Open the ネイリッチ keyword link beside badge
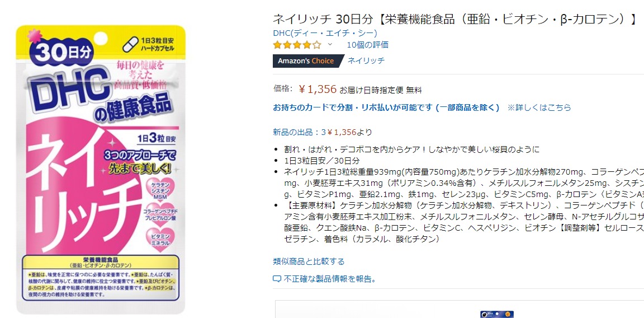Image resolution: width=644 pixels, height=318 pixels. [x=366, y=60]
